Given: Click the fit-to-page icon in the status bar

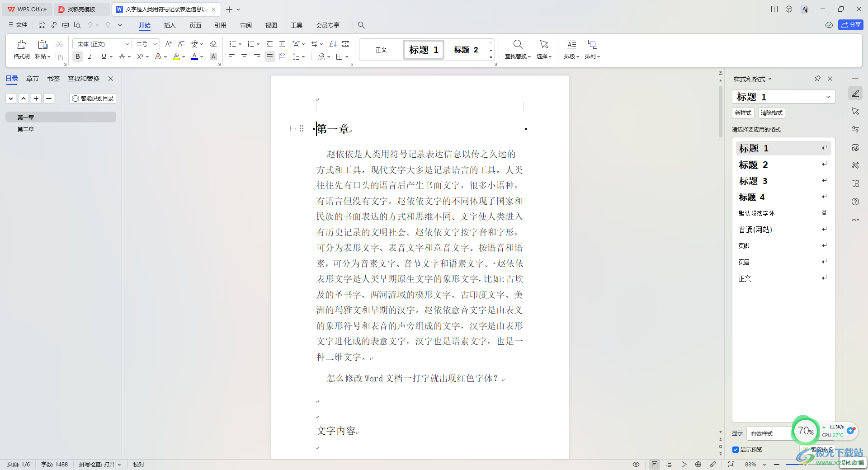Looking at the screenshot, I should pos(731,464).
